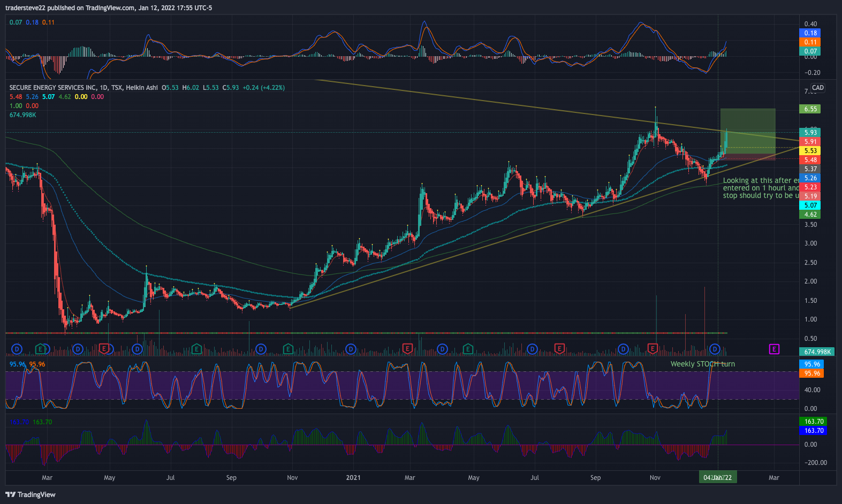Click the 674.998K volume legend value
This screenshot has height=504, width=842.
point(23,115)
